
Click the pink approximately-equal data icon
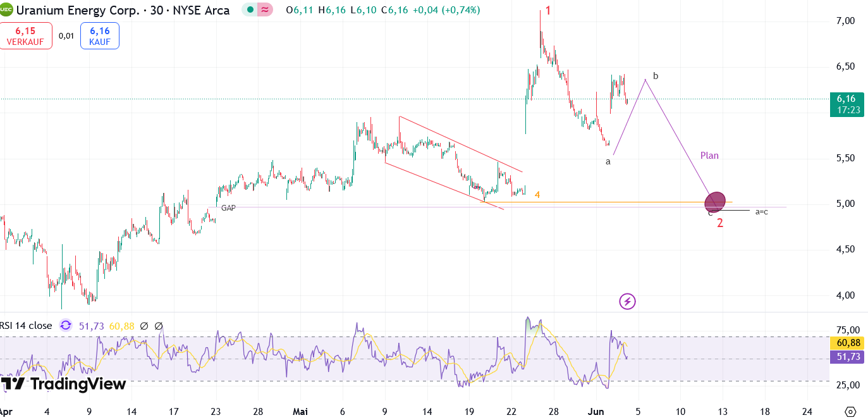click(x=265, y=10)
